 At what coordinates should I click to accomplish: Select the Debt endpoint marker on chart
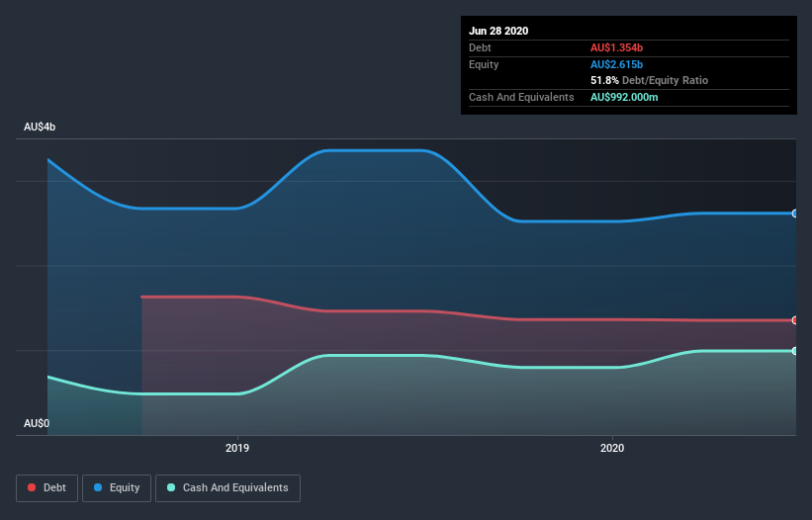pyautogui.click(x=795, y=320)
